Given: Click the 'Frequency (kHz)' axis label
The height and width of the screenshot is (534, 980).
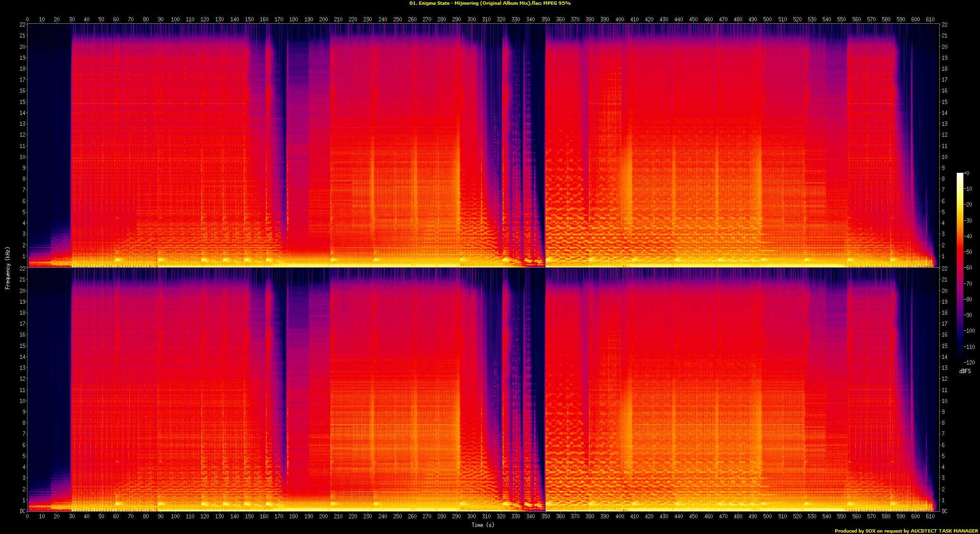Looking at the screenshot, I should pos(8,268).
